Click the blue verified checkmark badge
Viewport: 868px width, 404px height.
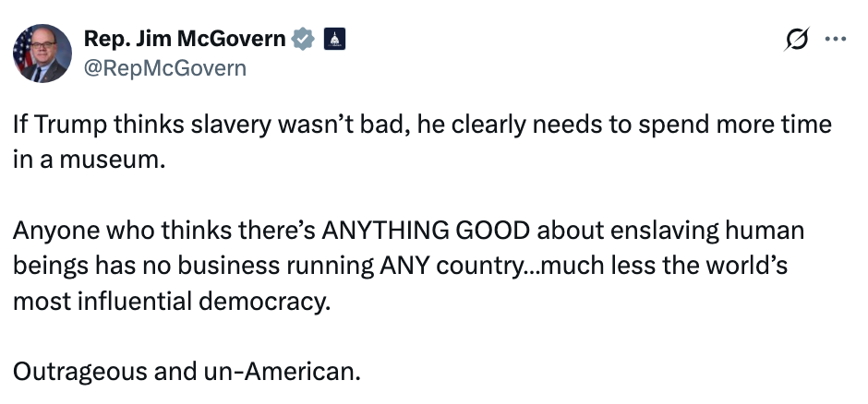pos(301,39)
